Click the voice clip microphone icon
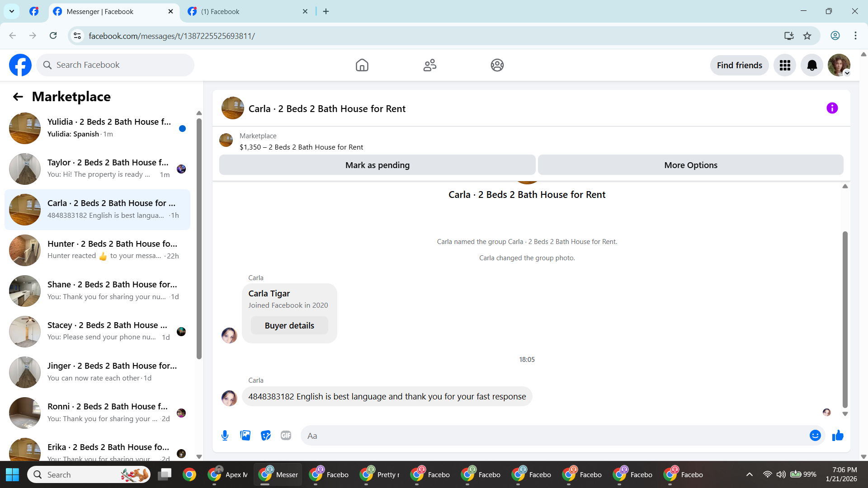This screenshot has width=868, height=488. pyautogui.click(x=225, y=436)
